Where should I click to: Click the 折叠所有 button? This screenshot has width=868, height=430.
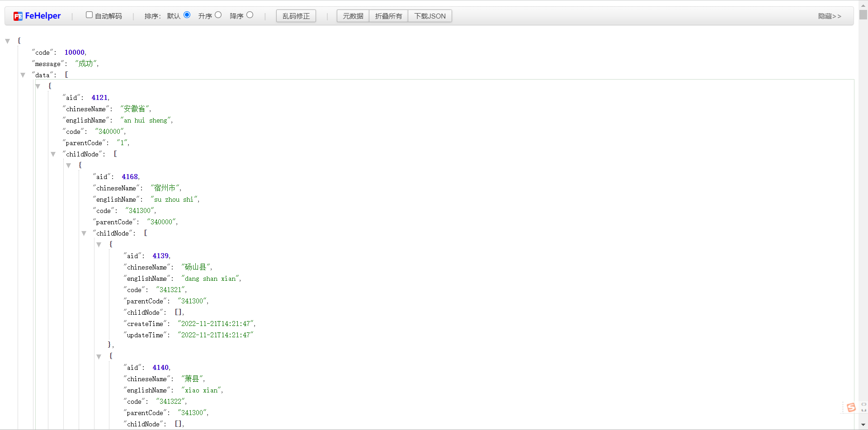tap(389, 16)
